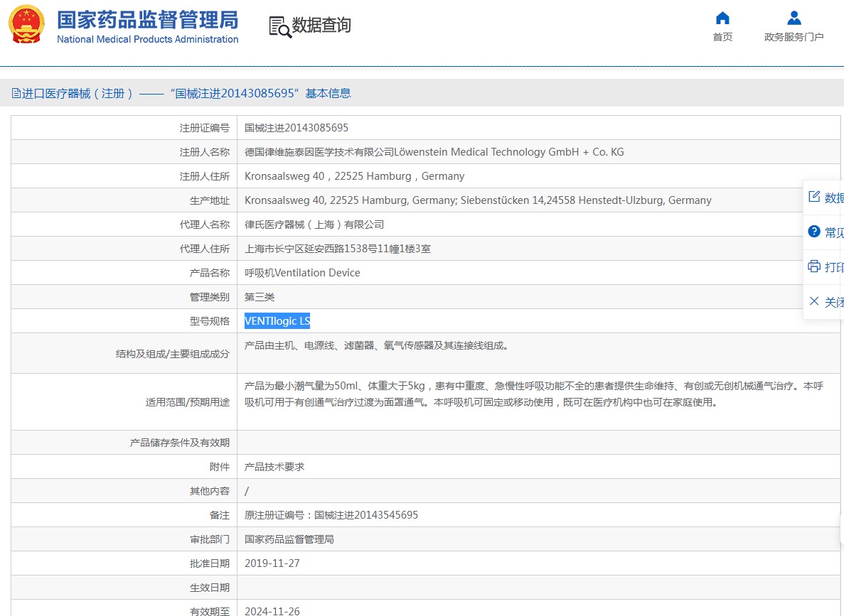
Task: Click remark 原注册证编号：国械注进20143545695
Action: click(331, 515)
